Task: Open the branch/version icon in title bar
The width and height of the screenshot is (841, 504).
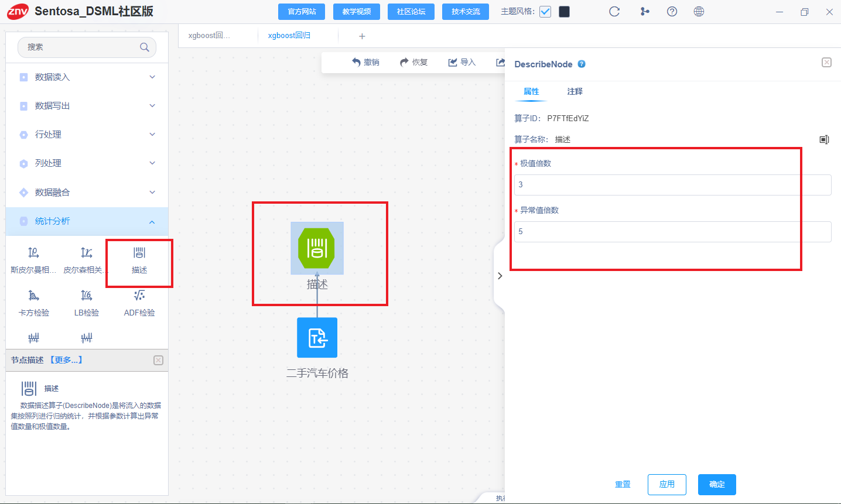Action: pyautogui.click(x=645, y=12)
